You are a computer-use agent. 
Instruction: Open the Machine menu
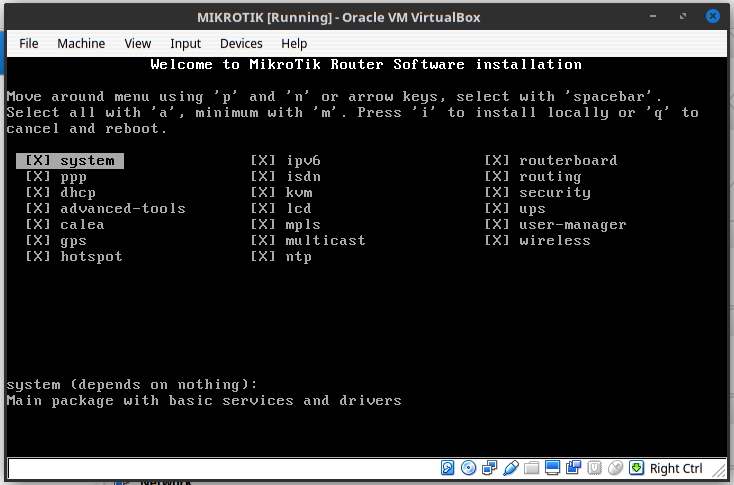(81, 44)
